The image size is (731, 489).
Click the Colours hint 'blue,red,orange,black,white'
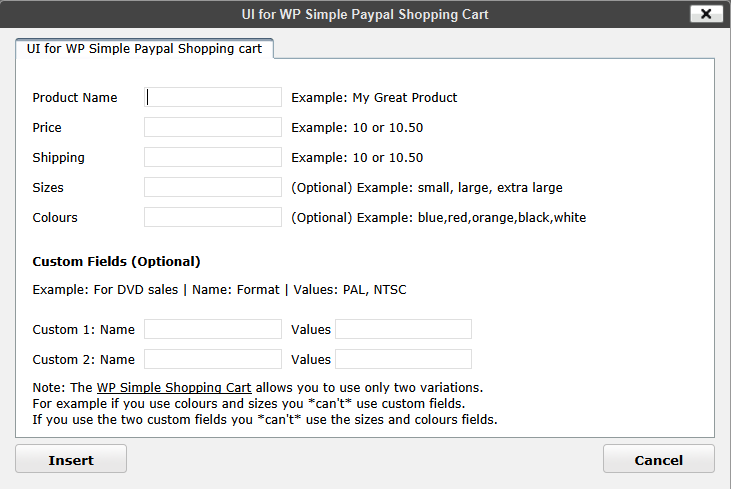point(502,218)
